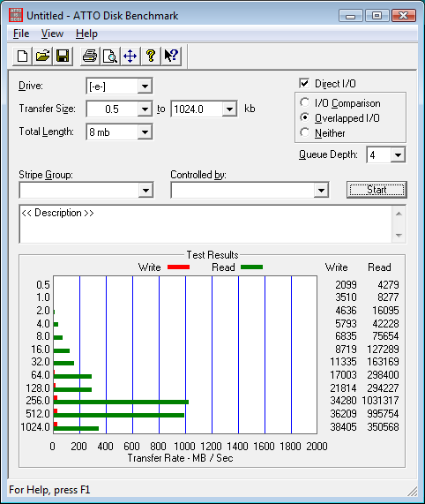Viewport: 425px width, 504px height.
Task: Choose the Neither radio option
Action: click(304, 132)
